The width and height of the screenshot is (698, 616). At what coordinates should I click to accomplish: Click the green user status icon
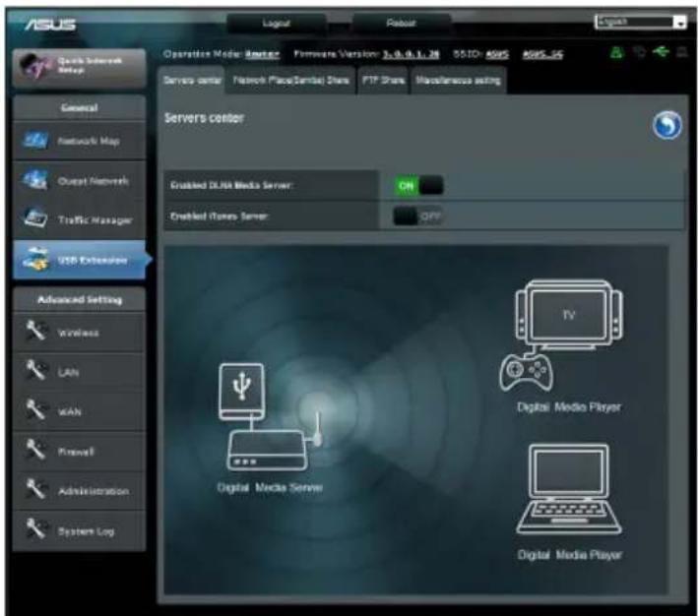click(616, 53)
